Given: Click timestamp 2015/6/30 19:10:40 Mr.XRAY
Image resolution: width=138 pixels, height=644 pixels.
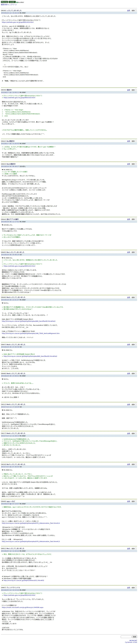Looking at the screenshot, I should point(13,590).
